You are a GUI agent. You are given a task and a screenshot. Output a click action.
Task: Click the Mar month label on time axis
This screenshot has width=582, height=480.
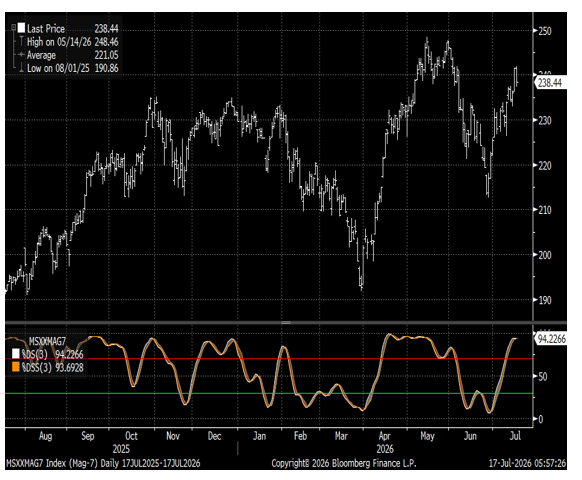pyautogui.click(x=341, y=436)
